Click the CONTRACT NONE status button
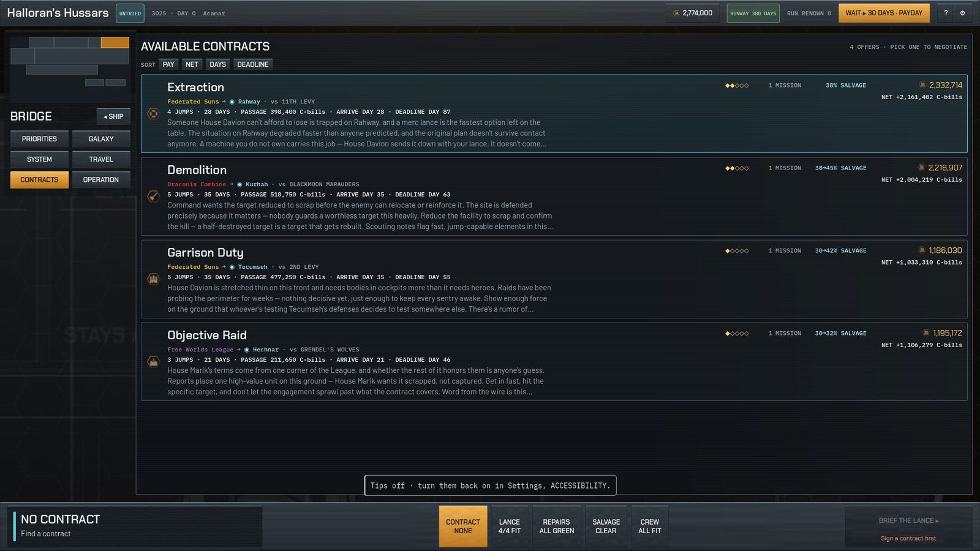Screen dimensions: 980x551 pyautogui.click(x=463, y=527)
